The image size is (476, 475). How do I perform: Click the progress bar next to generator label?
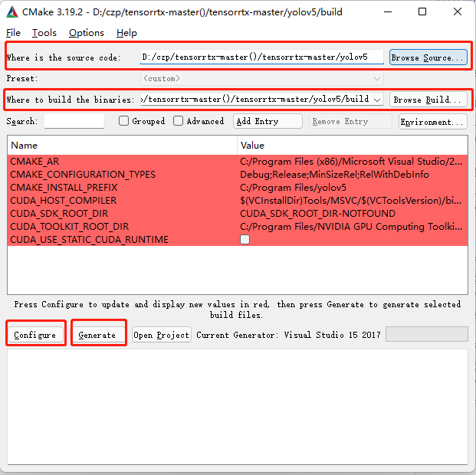coord(426,334)
